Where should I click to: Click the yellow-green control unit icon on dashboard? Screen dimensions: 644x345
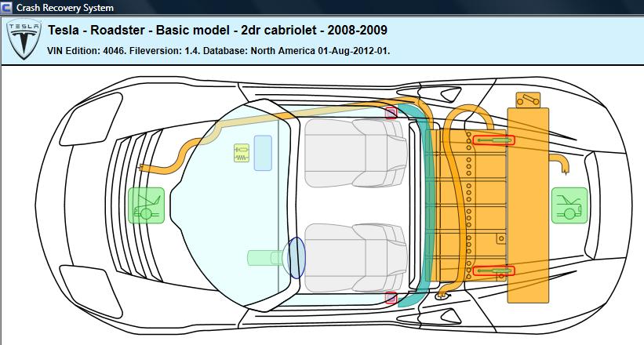[242, 153]
